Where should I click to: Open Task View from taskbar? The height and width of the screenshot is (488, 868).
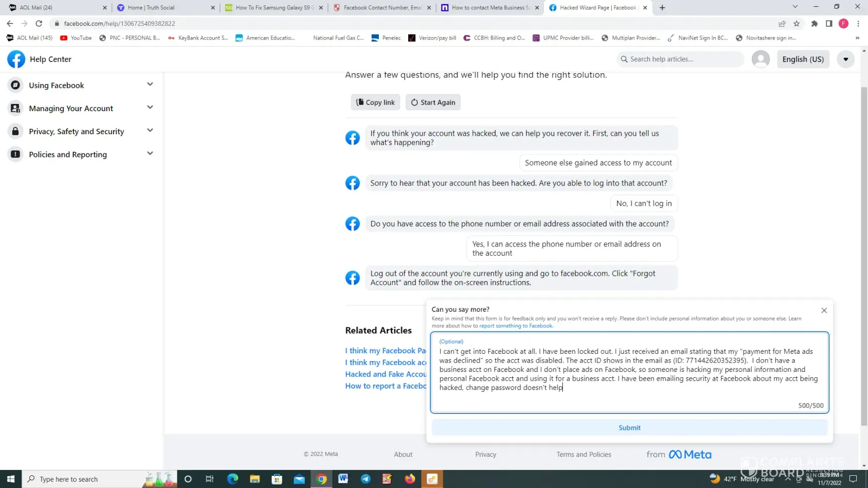[209, 479]
